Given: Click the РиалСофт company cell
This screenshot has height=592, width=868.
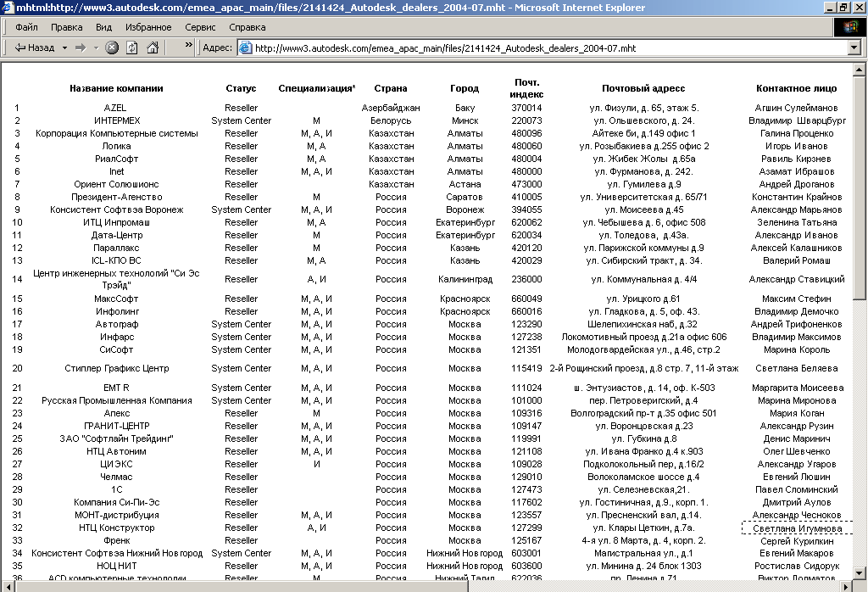Looking at the screenshot, I should coord(117,159).
